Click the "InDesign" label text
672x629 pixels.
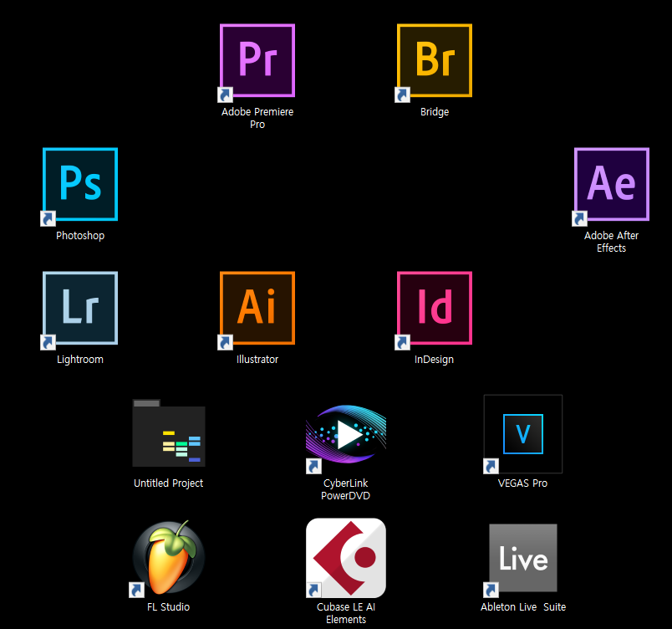pos(434,360)
